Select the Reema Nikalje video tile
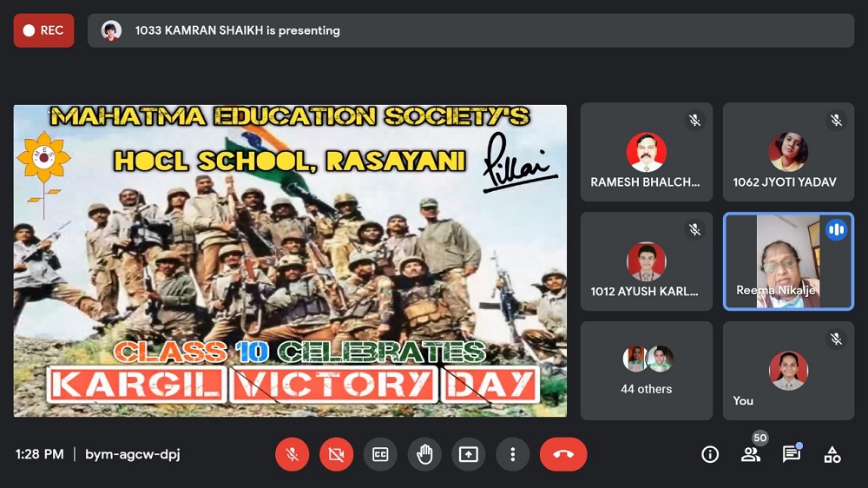The width and height of the screenshot is (868, 488). [788, 261]
